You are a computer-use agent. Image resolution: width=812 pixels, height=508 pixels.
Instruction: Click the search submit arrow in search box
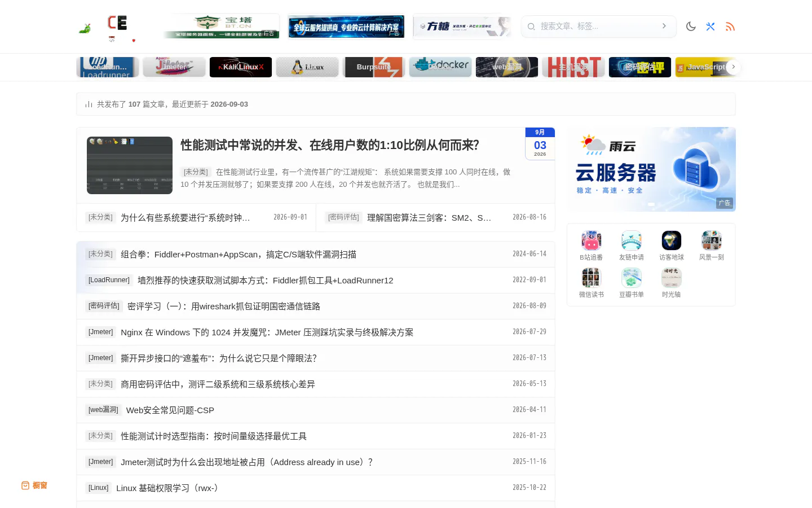coord(664,26)
